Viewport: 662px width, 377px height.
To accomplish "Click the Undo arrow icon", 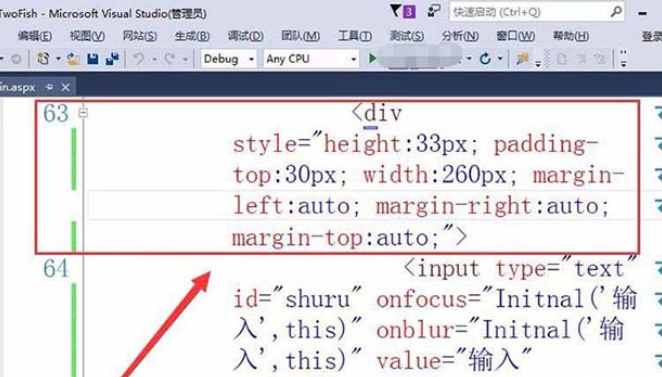I will pyautogui.click(x=138, y=59).
